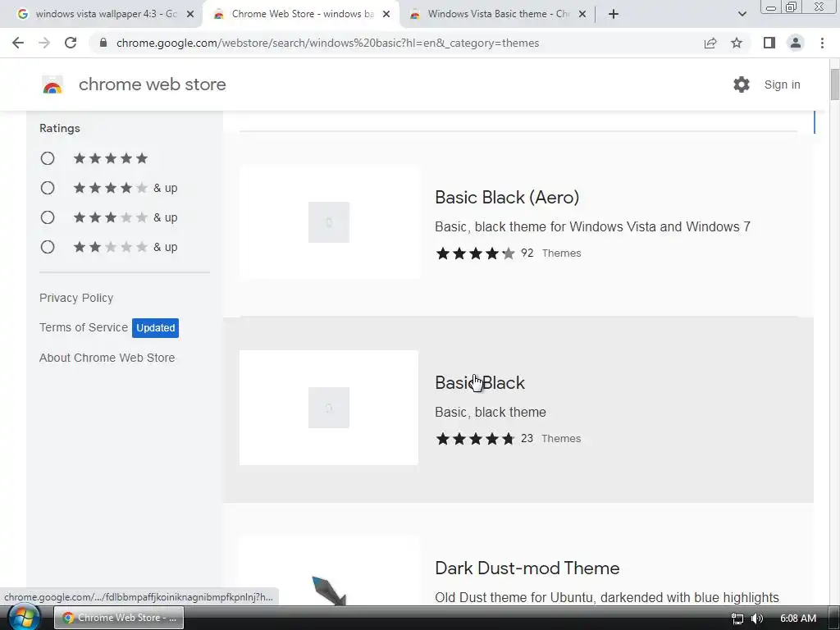Click the forward navigation arrow
The width and height of the screenshot is (840, 630).
pyautogui.click(x=44, y=43)
